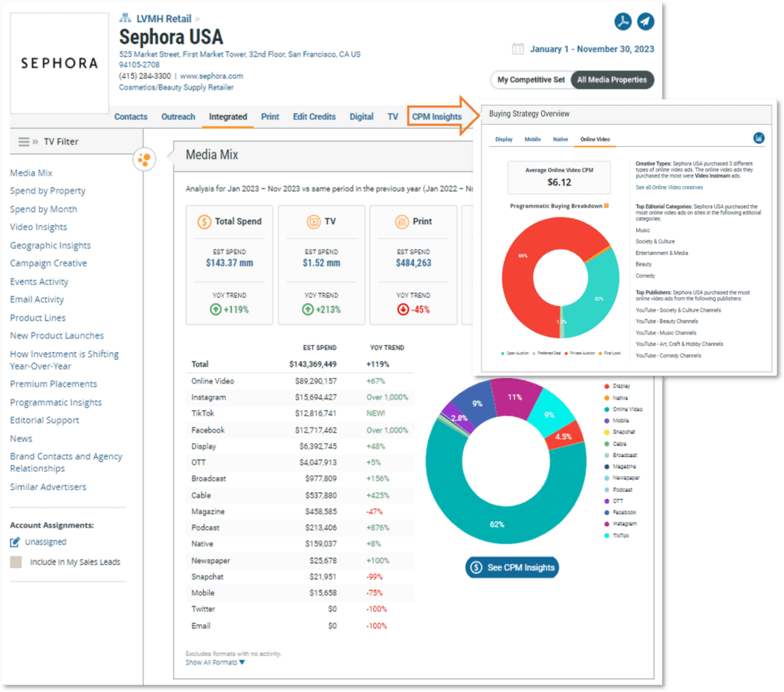
Task: Open the Edit Credits tab
Action: tap(314, 116)
